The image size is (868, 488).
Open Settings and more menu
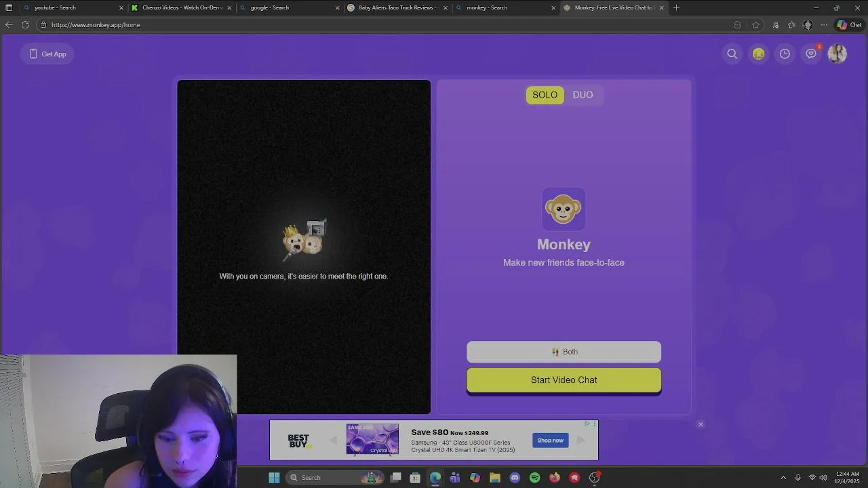[824, 25]
